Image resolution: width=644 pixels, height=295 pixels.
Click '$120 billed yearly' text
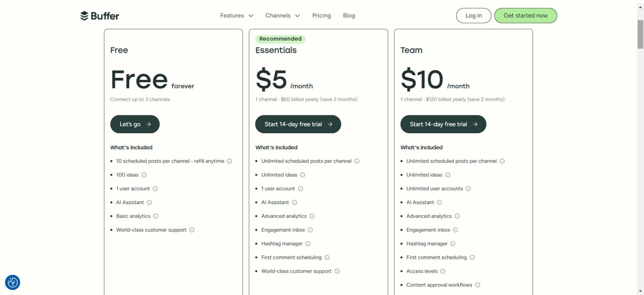pos(446,100)
